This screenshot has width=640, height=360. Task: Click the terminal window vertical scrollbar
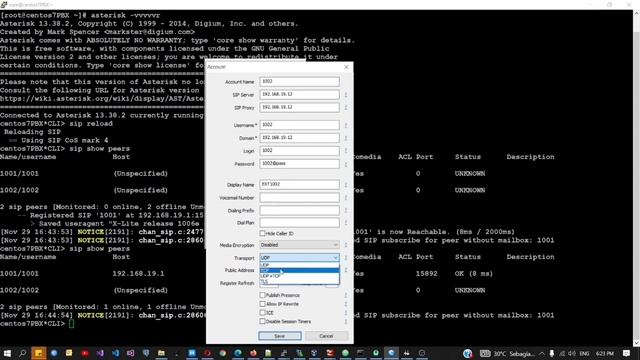pyautogui.click(x=636, y=178)
